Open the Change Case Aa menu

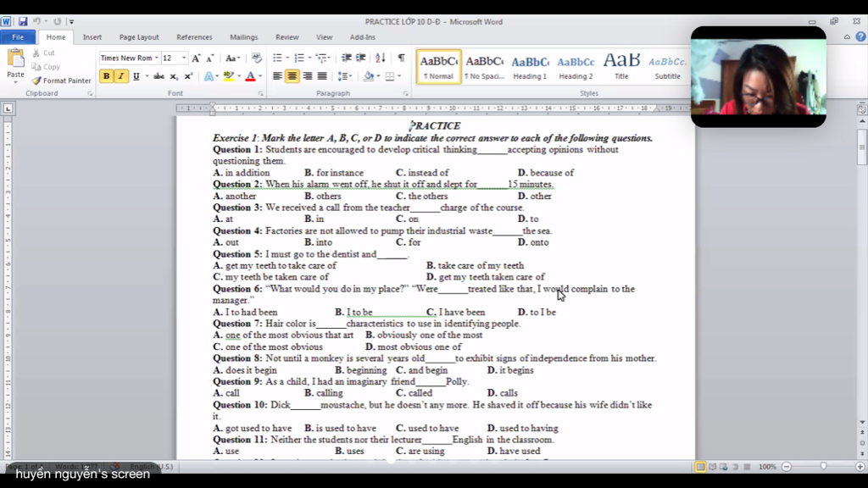tap(232, 58)
